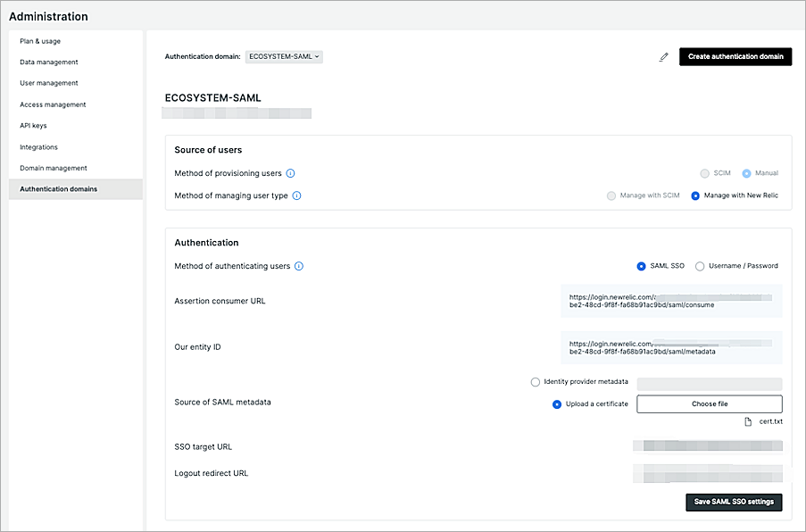806x532 pixels.
Task: Enable the Upload a certificate option
Action: (557, 403)
